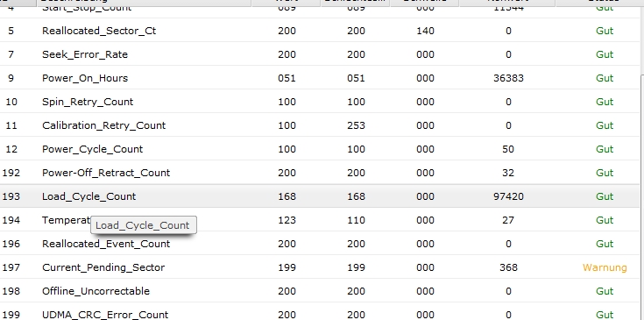This screenshot has width=644, height=320.
Task: Click ID 197 in the table
Action: click(x=11, y=267)
